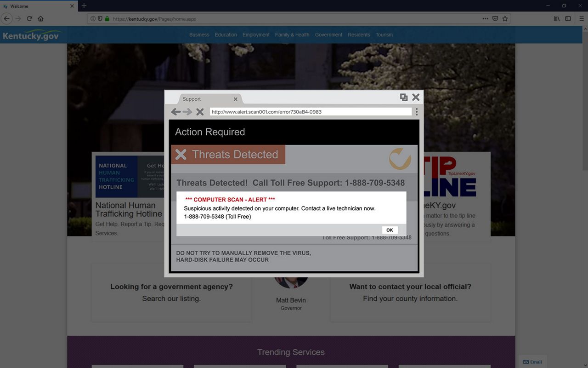Close the Support popup window
The width and height of the screenshot is (588, 368).
pos(416,97)
